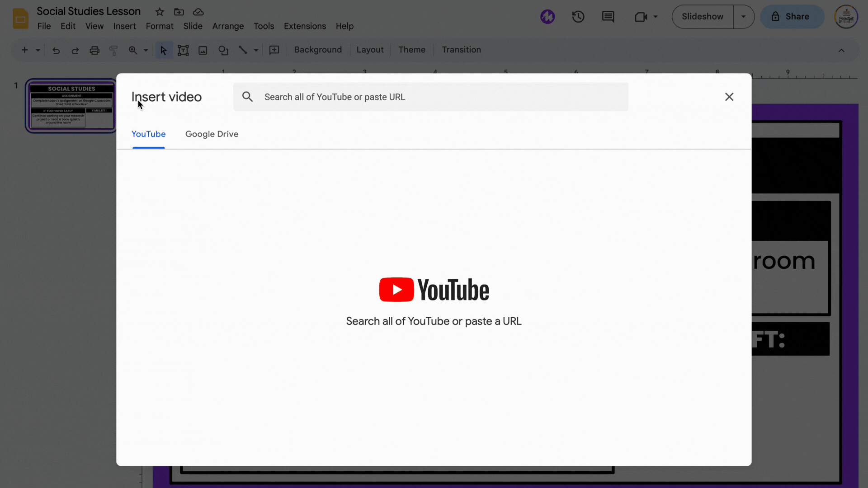The height and width of the screenshot is (488, 868).
Task: Open the Google Slides home icon
Action: (x=20, y=19)
